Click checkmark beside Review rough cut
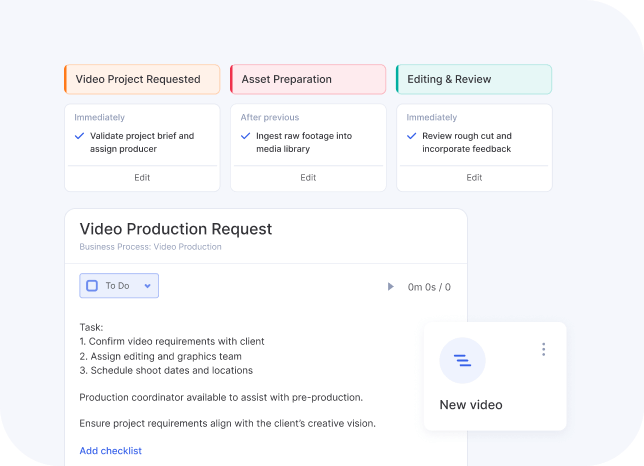The image size is (644, 466). [x=411, y=136]
